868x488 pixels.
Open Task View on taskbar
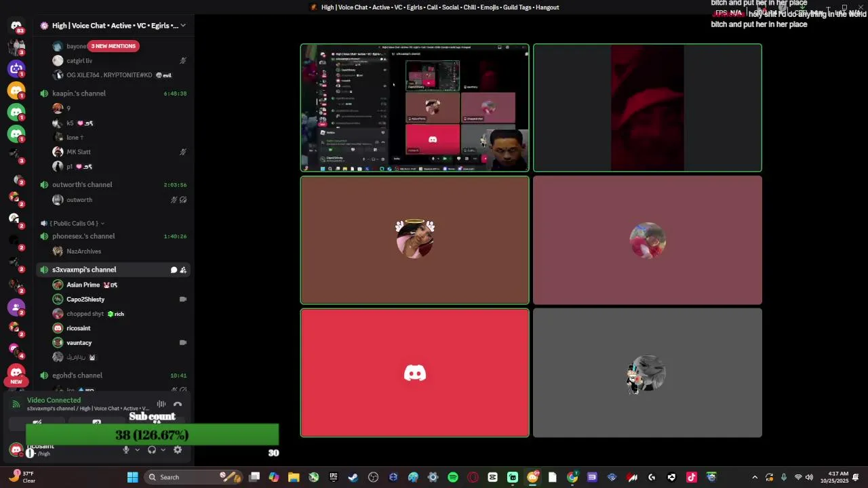[x=254, y=477]
